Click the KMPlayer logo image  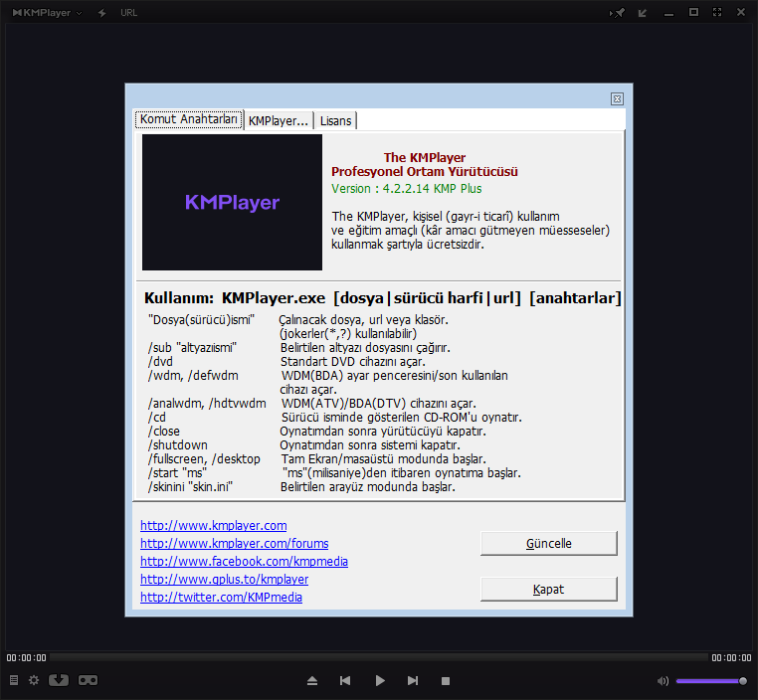(232, 203)
